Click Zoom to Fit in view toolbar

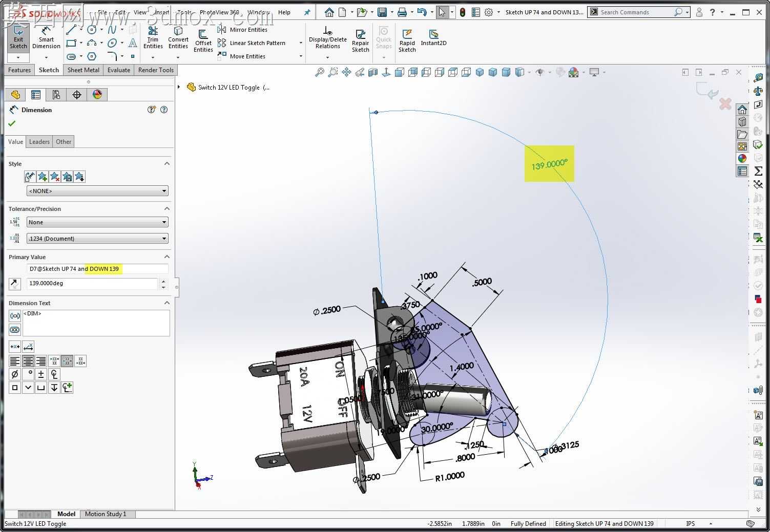coord(319,72)
